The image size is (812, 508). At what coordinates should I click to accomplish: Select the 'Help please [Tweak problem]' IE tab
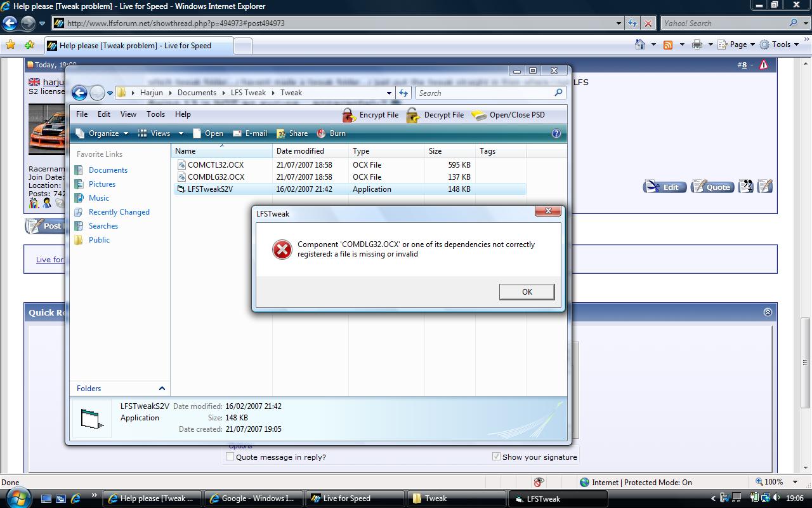pyautogui.click(x=138, y=46)
